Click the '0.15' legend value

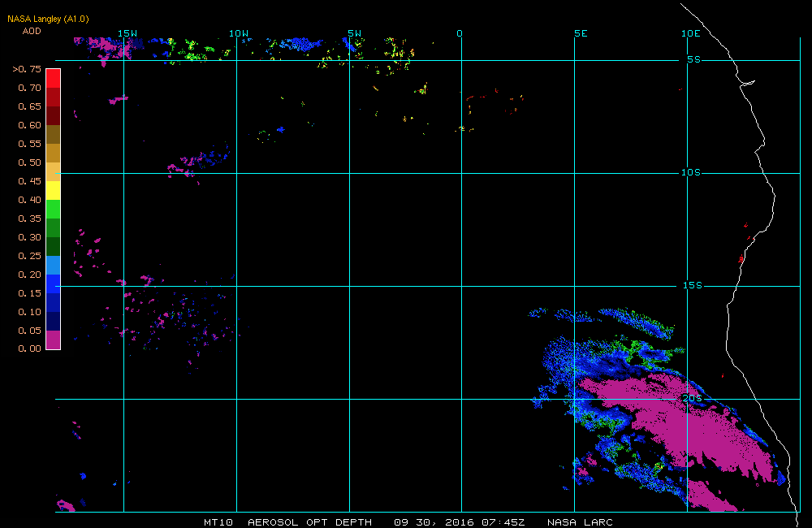(x=29, y=292)
